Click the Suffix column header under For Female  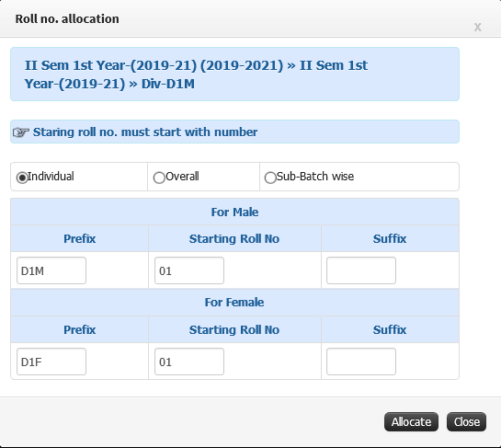tap(390, 329)
